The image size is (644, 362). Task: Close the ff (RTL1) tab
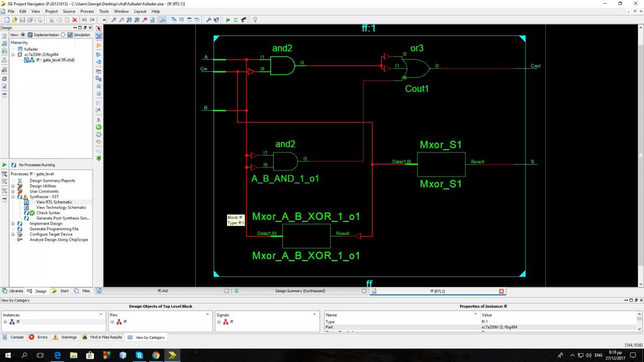[502, 291]
